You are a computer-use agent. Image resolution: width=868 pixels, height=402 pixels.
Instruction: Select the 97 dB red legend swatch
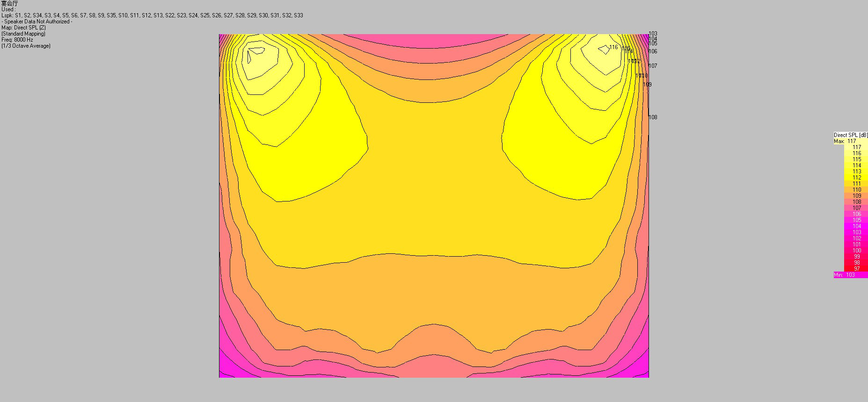click(x=856, y=269)
